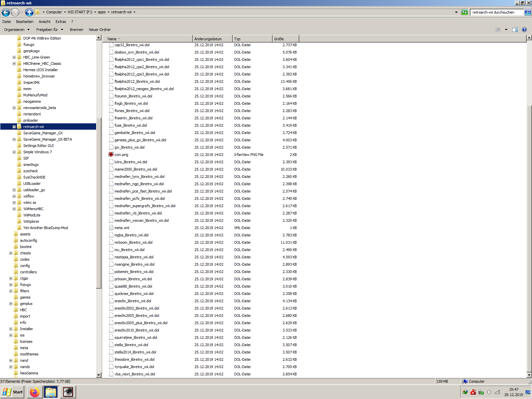Click the Brennen toolbar button
The image size is (532, 399).
[76, 30]
